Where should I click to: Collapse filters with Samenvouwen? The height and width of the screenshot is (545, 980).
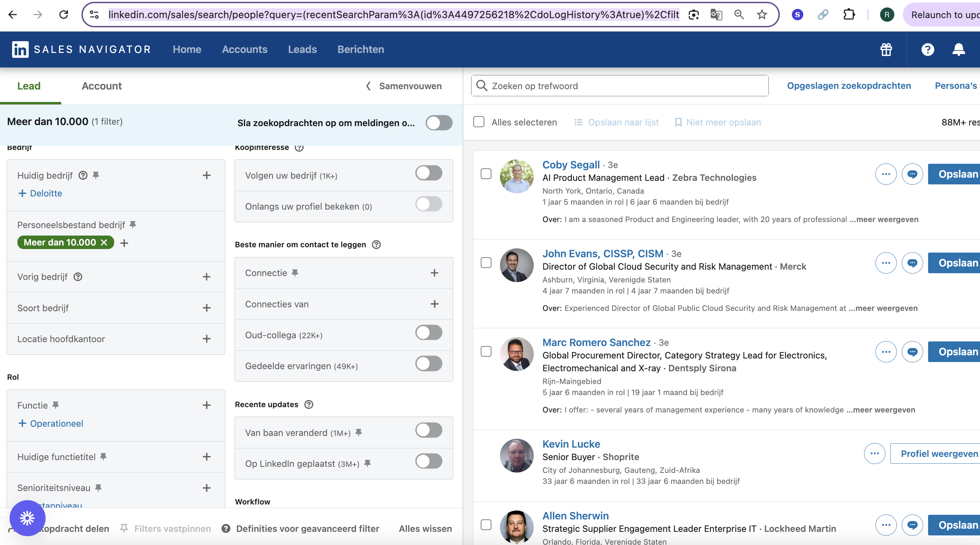coord(404,86)
